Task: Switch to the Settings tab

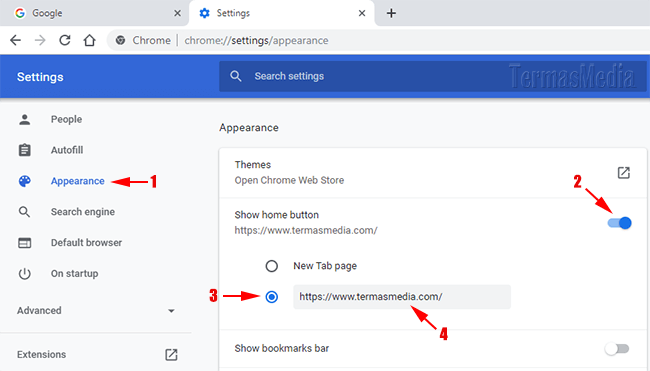Action: [282, 13]
